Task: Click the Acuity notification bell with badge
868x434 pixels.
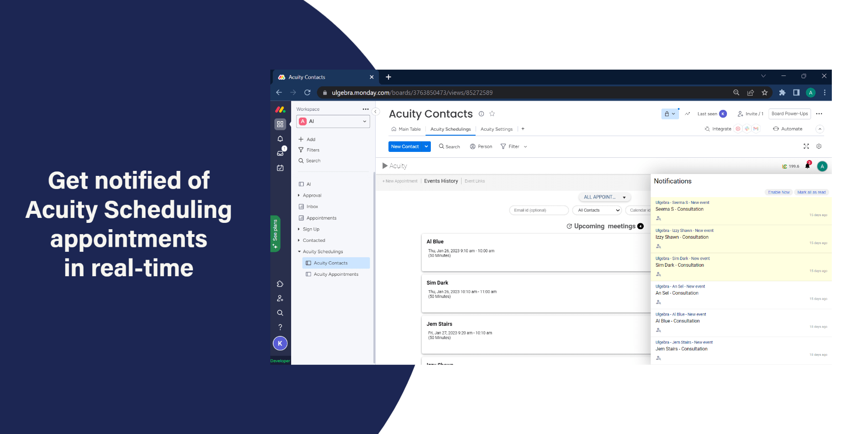Action: [x=808, y=165]
